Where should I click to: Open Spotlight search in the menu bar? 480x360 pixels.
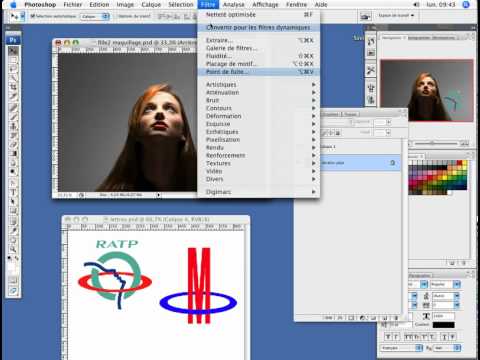[466, 5]
